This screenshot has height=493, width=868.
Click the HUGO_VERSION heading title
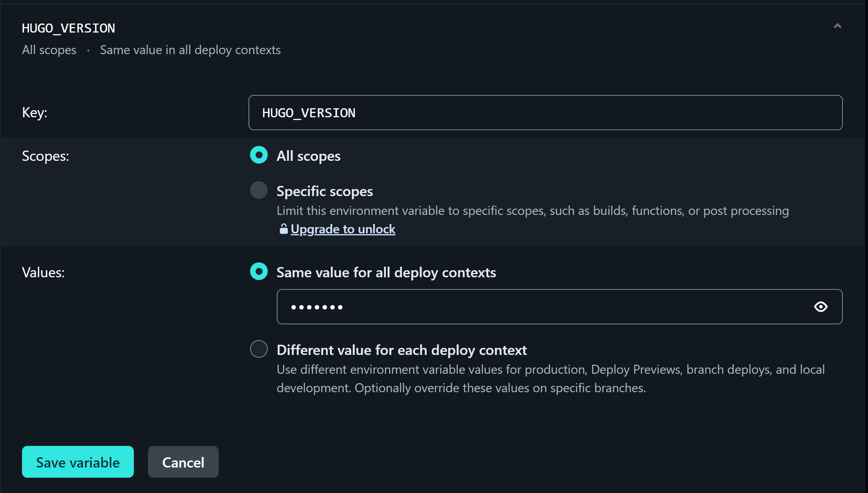68,28
